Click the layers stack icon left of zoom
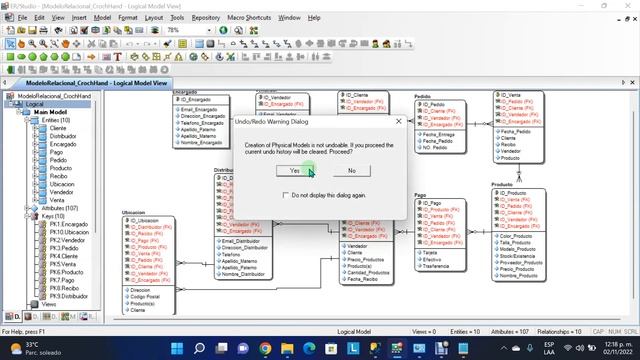 tap(155, 30)
